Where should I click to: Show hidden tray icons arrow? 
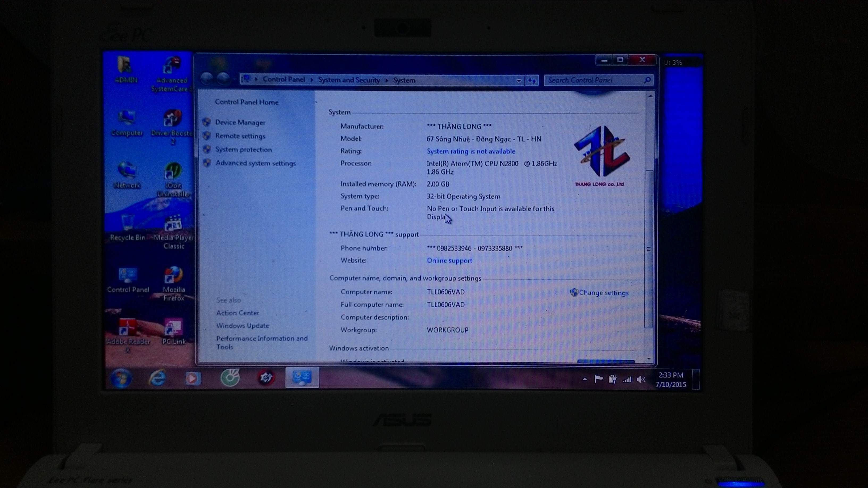pos(585,379)
